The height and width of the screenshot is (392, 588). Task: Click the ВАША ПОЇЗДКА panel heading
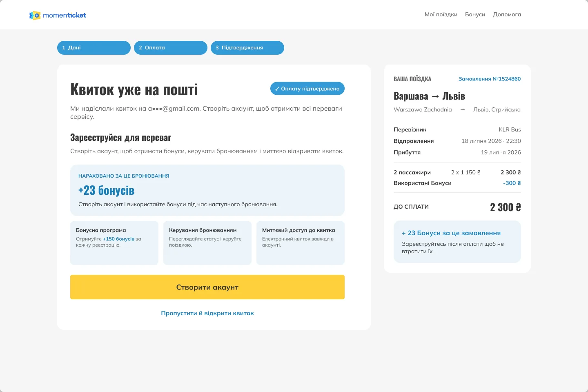click(x=412, y=79)
